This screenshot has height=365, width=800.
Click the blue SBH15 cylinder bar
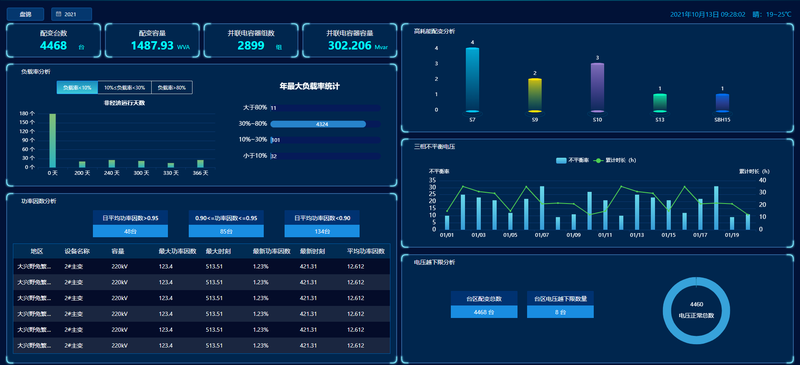pyautogui.click(x=722, y=103)
